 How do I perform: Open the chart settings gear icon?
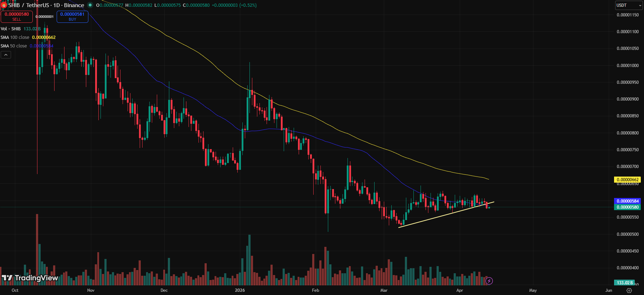(629, 290)
